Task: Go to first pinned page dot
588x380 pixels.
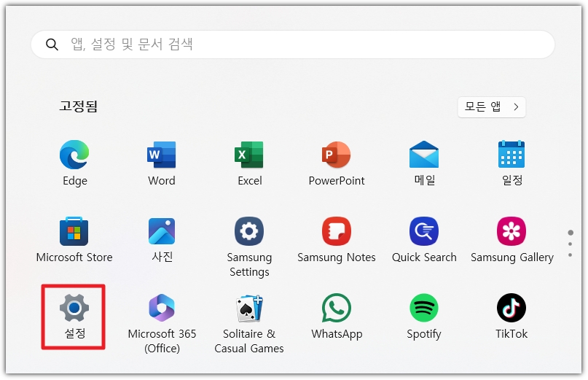Action: (x=571, y=233)
